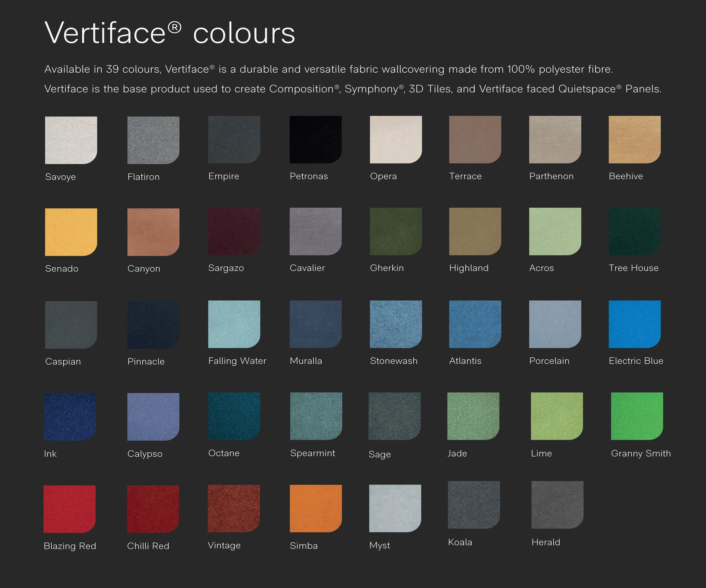Click the "Simba" label text
706x588 pixels.
pyautogui.click(x=304, y=546)
